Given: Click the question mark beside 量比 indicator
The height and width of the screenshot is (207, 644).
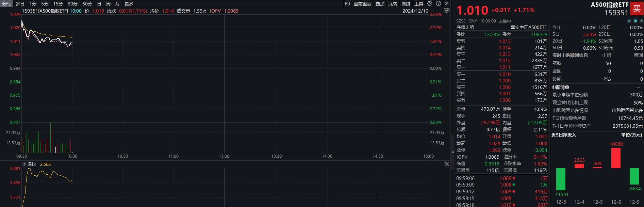Looking at the screenshot, I should (x=24, y=164).
